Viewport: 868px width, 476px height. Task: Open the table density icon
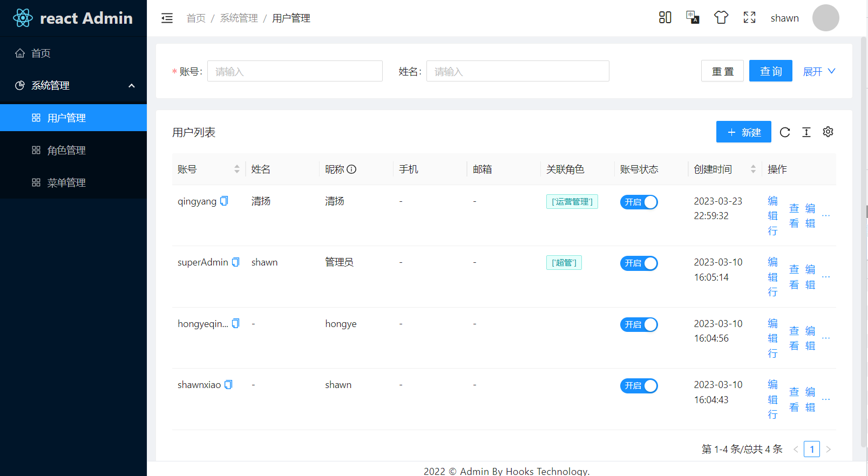click(806, 132)
